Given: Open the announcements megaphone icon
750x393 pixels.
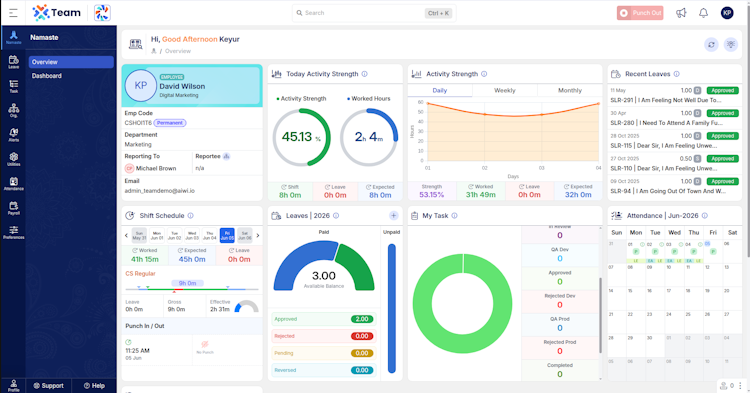Looking at the screenshot, I should 681,13.
